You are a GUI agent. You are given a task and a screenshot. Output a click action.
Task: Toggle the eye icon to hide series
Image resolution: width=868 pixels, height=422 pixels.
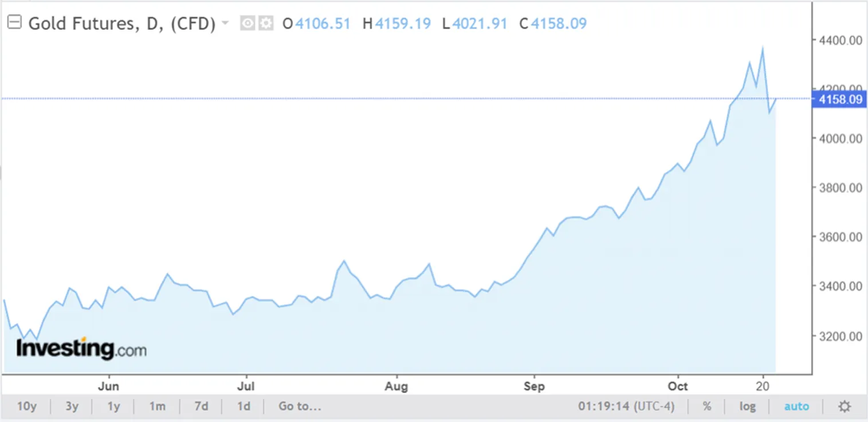(x=248, y=24)
